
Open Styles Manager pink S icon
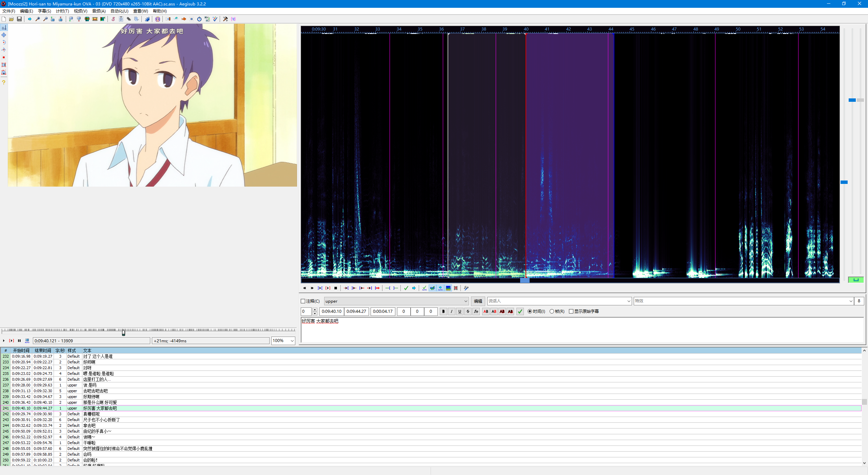point(113,19)
